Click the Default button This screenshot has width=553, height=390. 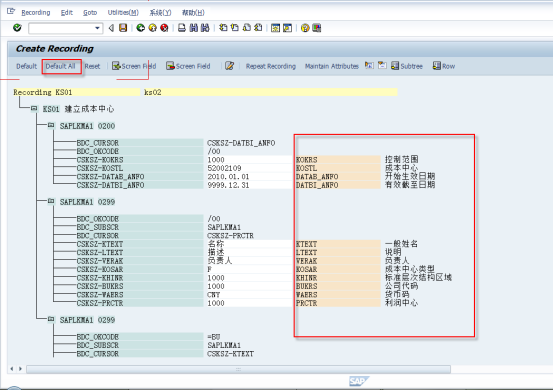(x=26, y=66)
